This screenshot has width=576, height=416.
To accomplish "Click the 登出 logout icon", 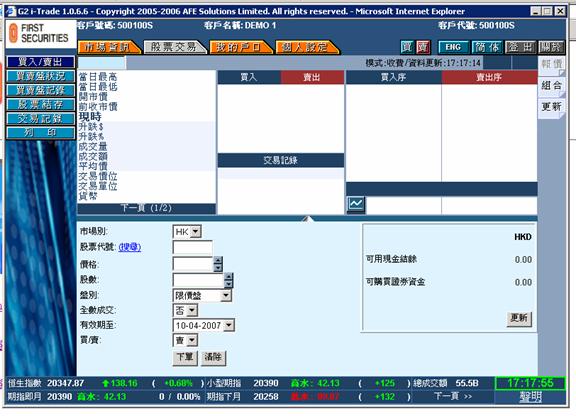I will (520, 47).
